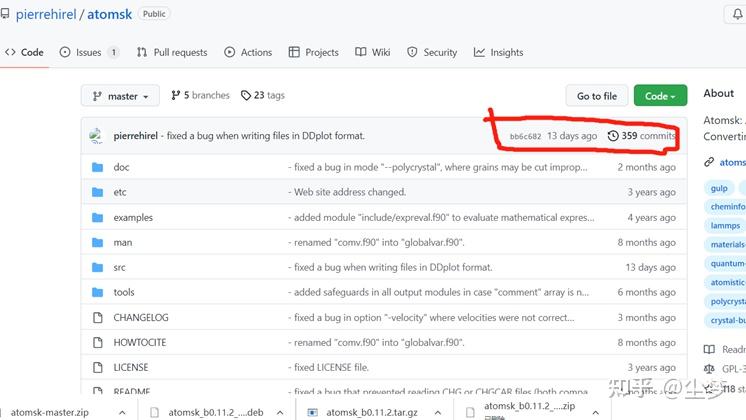Go to the Insights tab
Screen dimensions: 746x420
499,52
